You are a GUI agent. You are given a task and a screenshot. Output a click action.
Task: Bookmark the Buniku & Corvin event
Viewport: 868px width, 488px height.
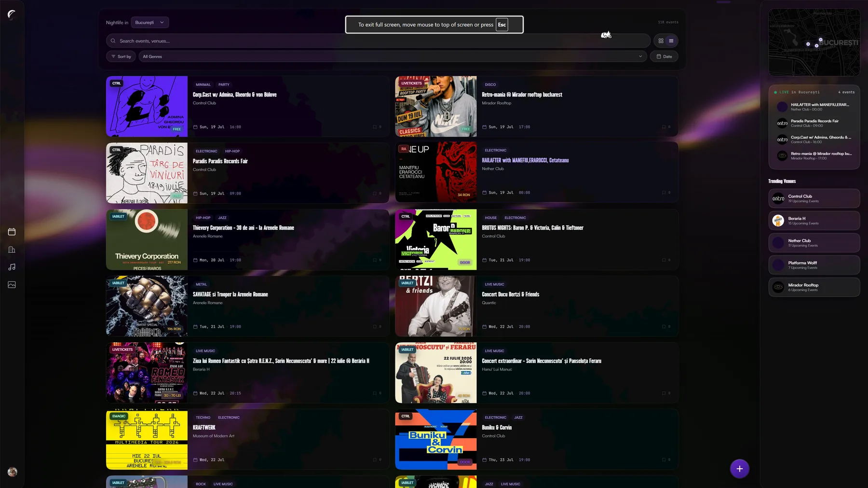[666, 460]
